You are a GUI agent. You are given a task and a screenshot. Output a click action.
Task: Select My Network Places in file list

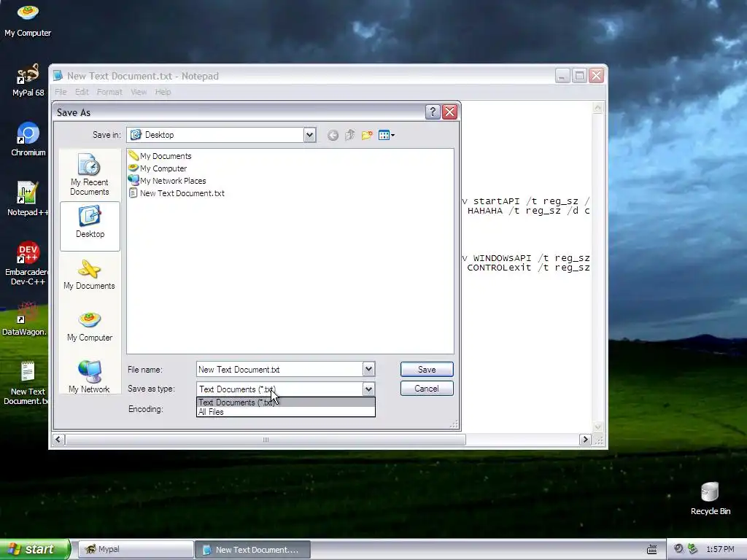pos(167,181)
